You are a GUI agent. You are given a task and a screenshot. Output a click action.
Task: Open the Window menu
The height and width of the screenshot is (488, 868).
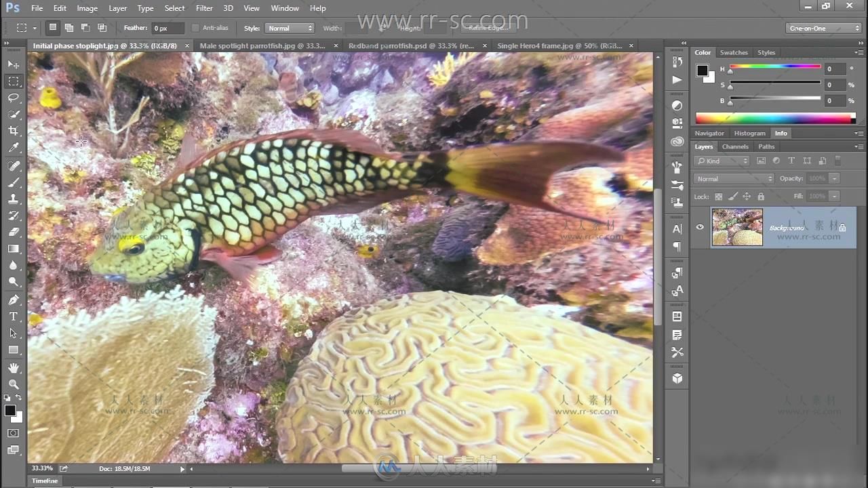click(x=285, y=8)
